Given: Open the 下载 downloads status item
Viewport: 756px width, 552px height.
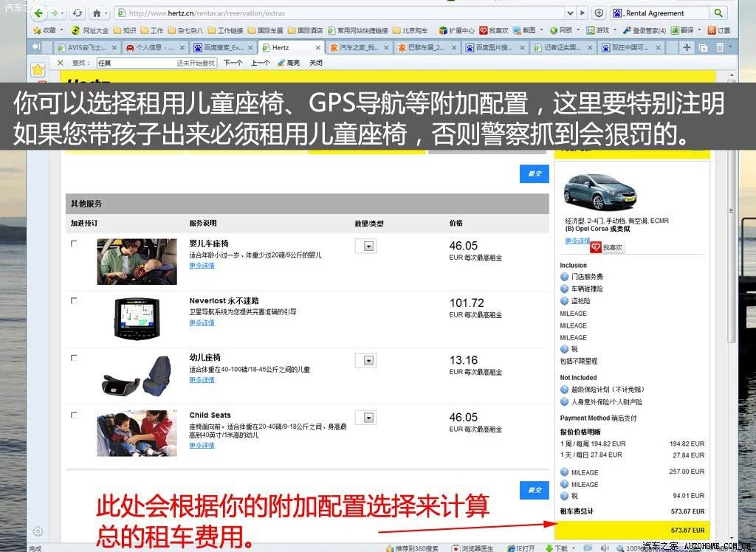Looking at the screenshot, I should 557,548.
